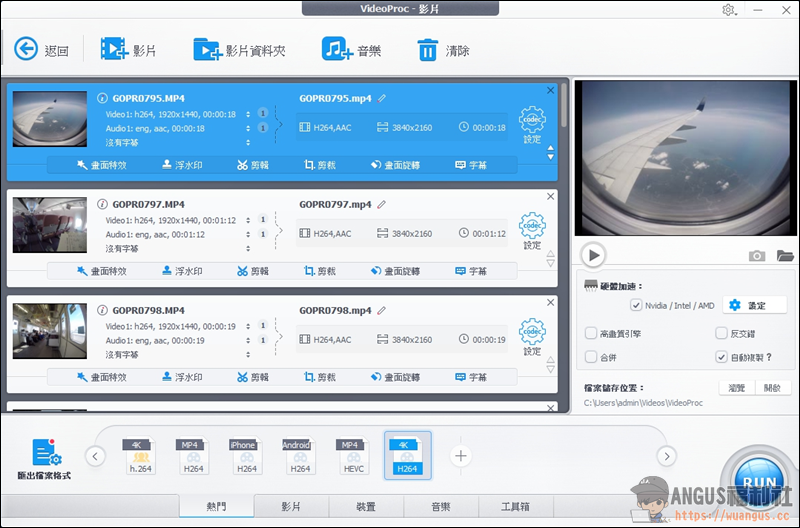Screen dimensions: 800x528
Task: Open 浮水印 for GOPR0795.MP4
Action: point(182,165)
